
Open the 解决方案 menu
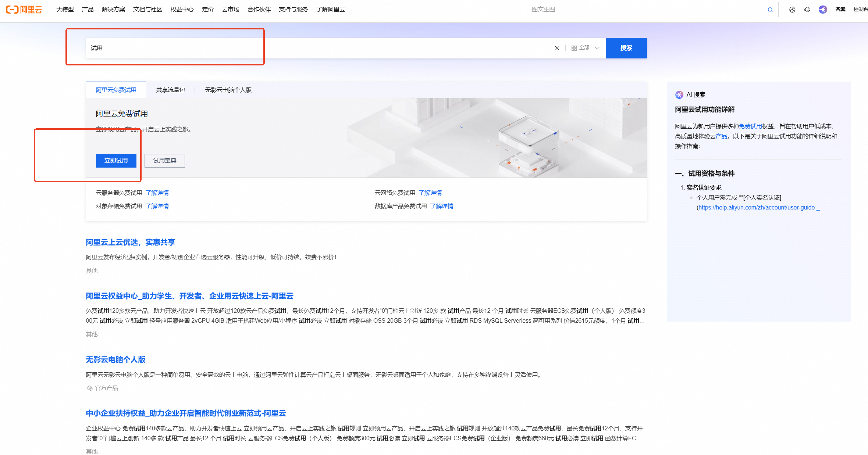[113, 10]
